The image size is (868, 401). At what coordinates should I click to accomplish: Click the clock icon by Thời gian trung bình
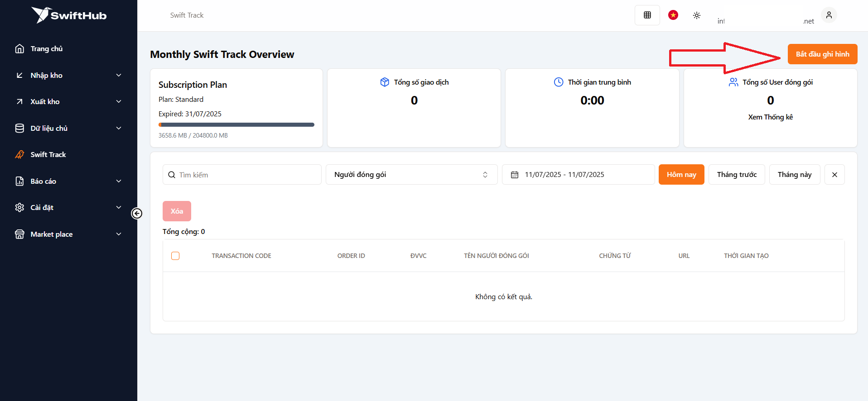coord(559,82)
